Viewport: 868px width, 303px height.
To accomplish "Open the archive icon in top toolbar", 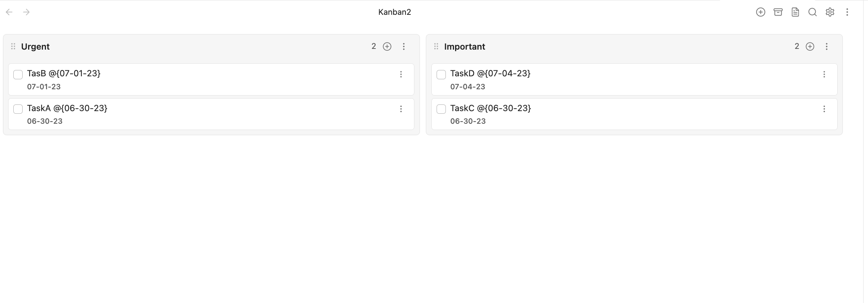I will click(x=778, y=12).
